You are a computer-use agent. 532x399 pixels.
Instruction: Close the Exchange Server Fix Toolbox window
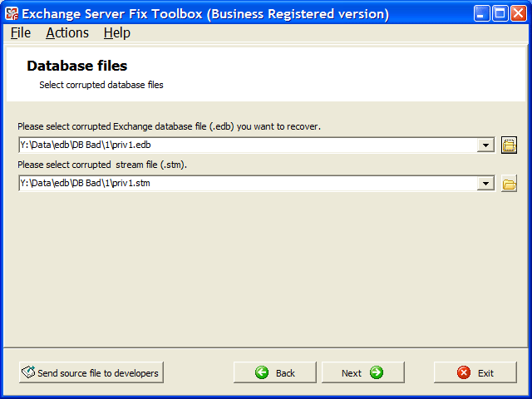519,13
